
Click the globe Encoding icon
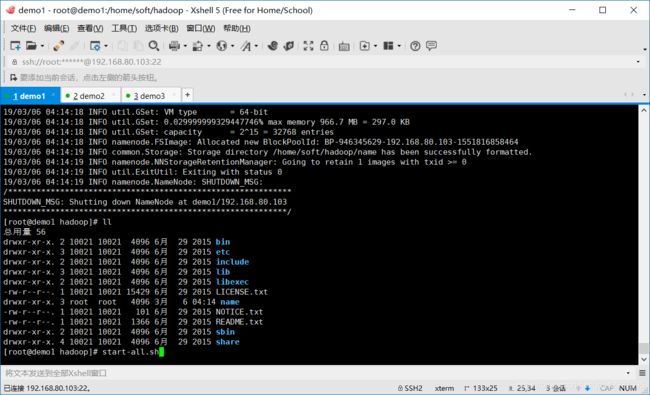[222, 46]
